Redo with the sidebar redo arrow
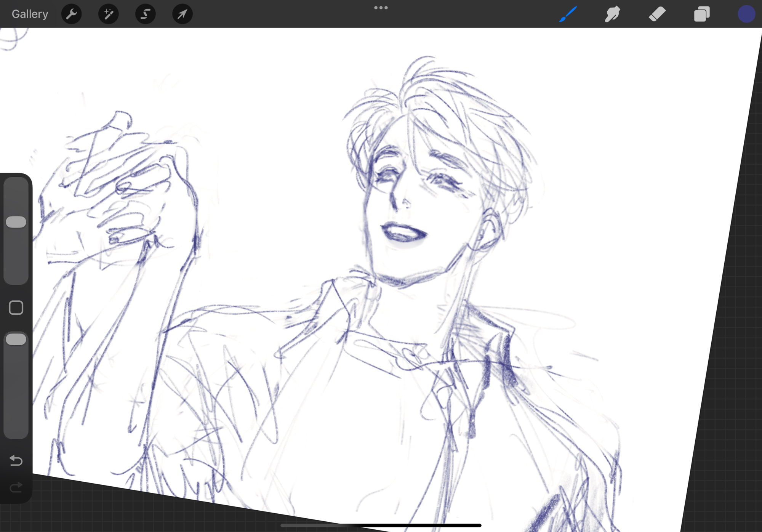 16,487
